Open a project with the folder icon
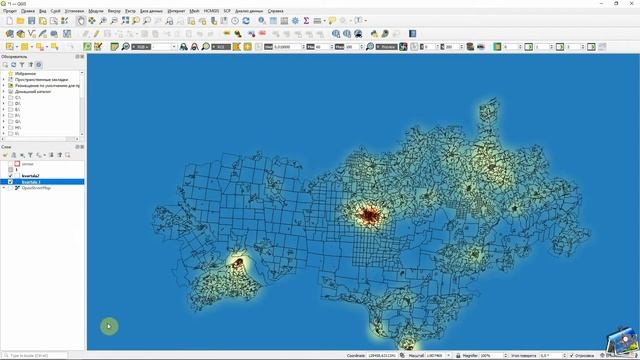Image resolution: width=640 pixels, height=360 pixels. pyautogui.click(x=20, y=20)
